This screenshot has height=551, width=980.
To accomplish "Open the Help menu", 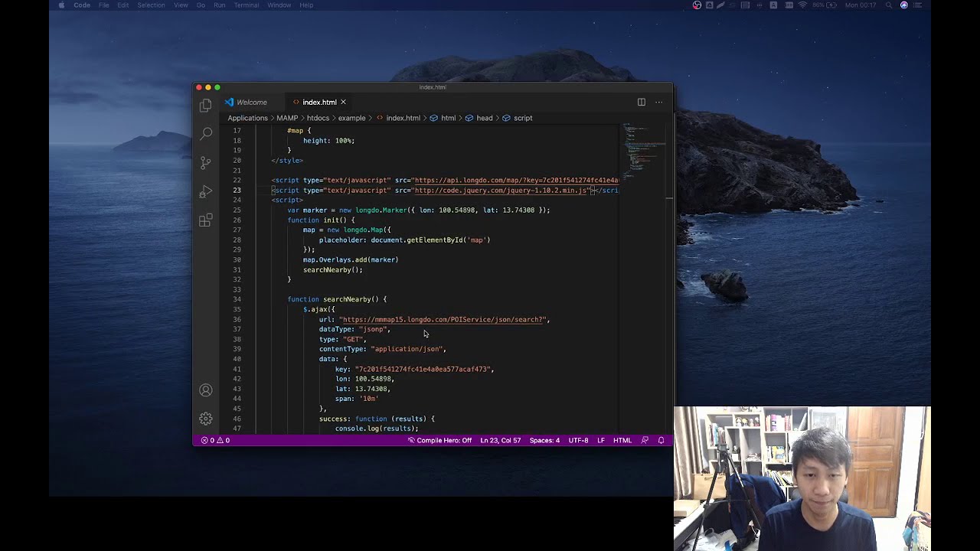I will point(306,5).
